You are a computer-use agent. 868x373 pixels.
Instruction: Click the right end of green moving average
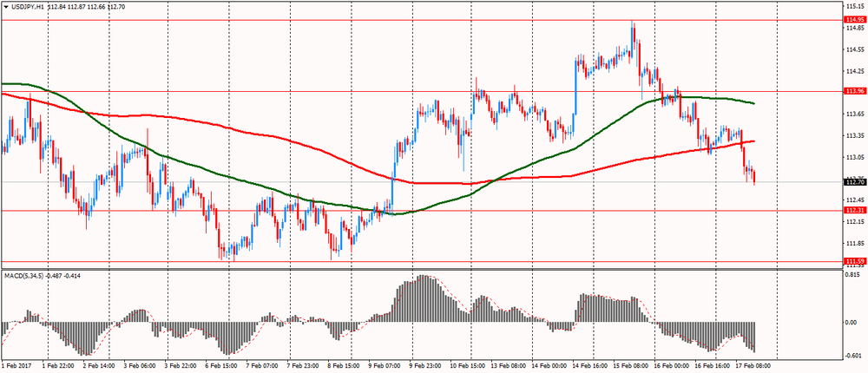pos(753,103)
